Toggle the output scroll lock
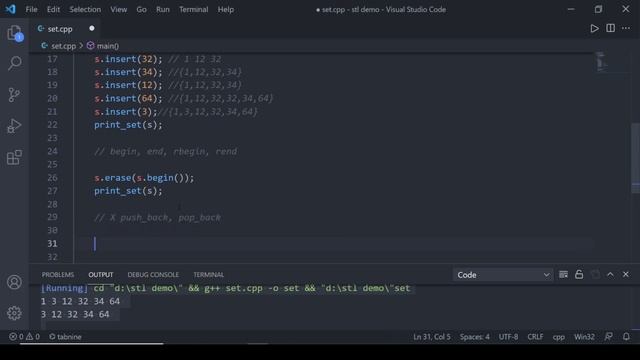 pyautogui.click(x=579, y=274)
